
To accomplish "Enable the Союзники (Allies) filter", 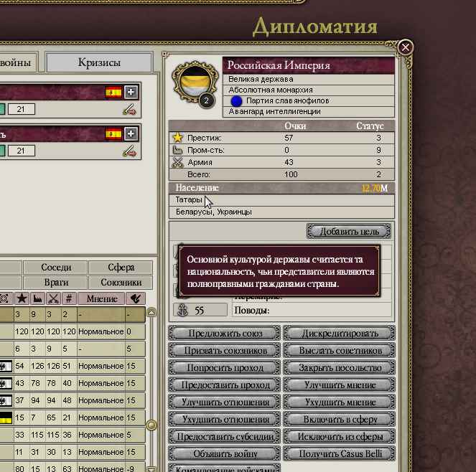I will (x=121, y=283).
